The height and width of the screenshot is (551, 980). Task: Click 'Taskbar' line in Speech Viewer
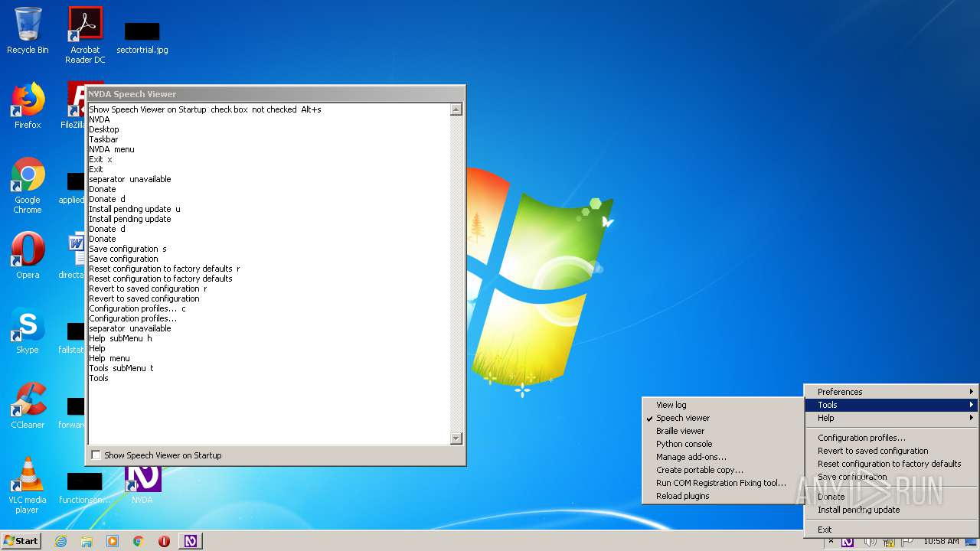(x=103, y=139)
